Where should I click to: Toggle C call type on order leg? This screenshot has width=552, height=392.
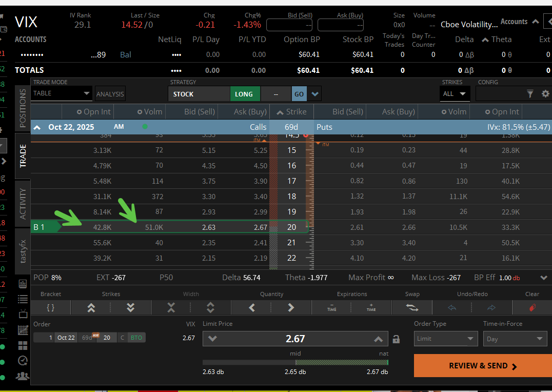122,338
